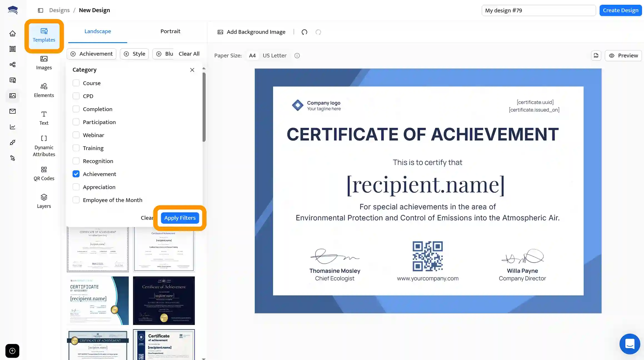Click the Create Design button

[620, 10]
